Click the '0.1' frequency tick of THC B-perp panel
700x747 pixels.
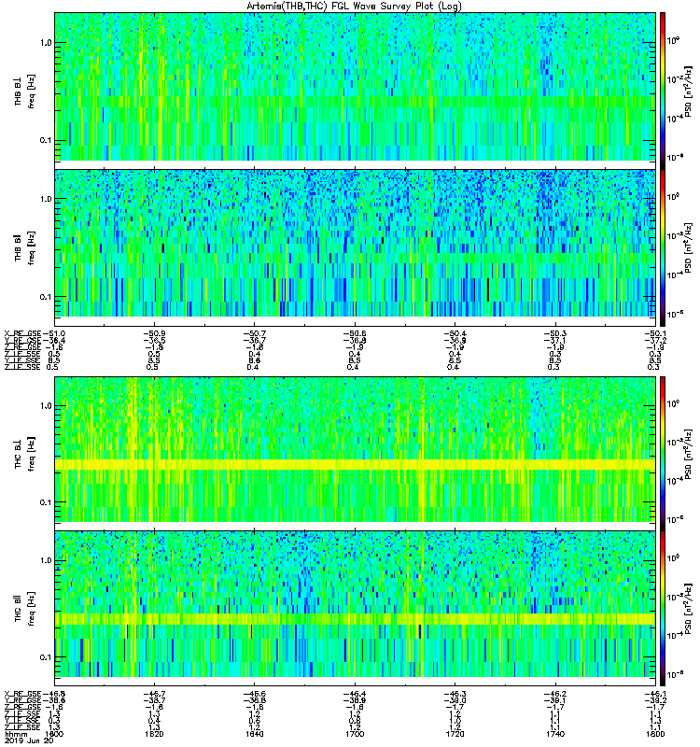coord(46,502)
